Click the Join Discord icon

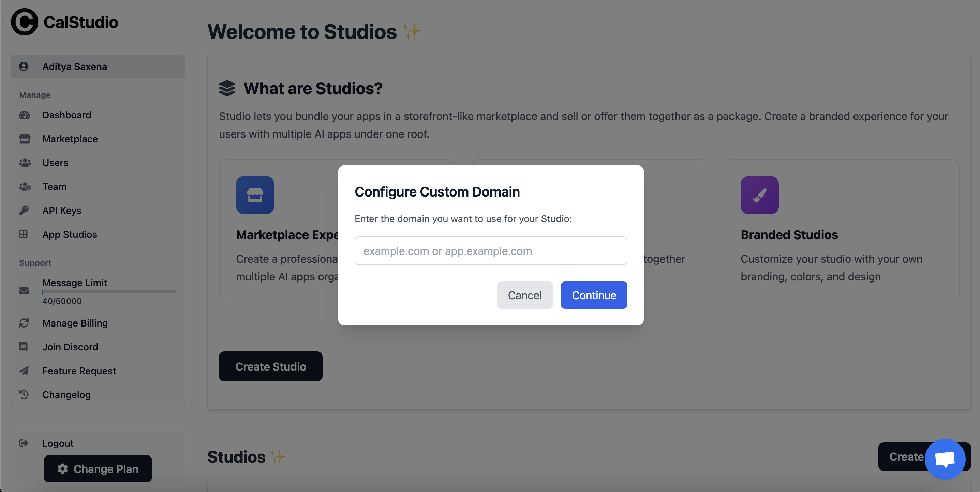click(24, 347)
